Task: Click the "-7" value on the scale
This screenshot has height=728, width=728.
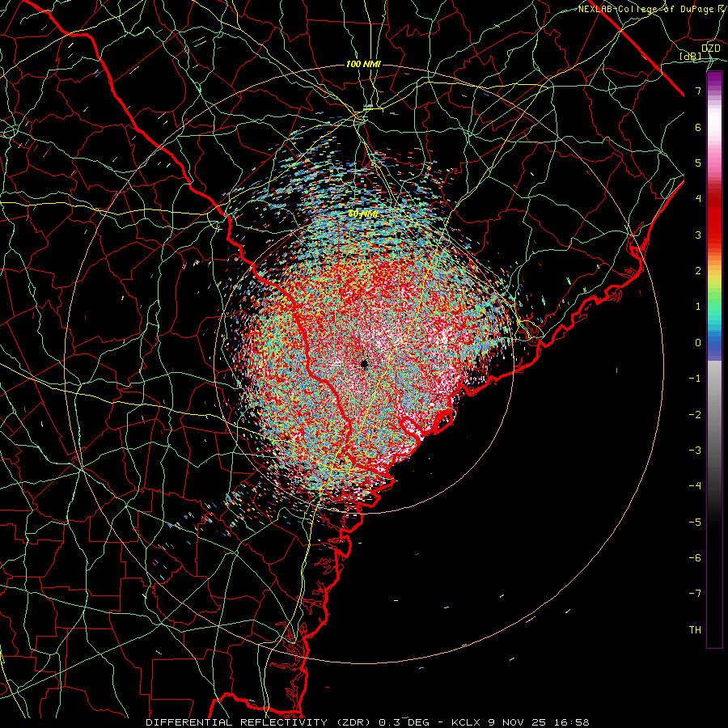Action: coord(695,594)
